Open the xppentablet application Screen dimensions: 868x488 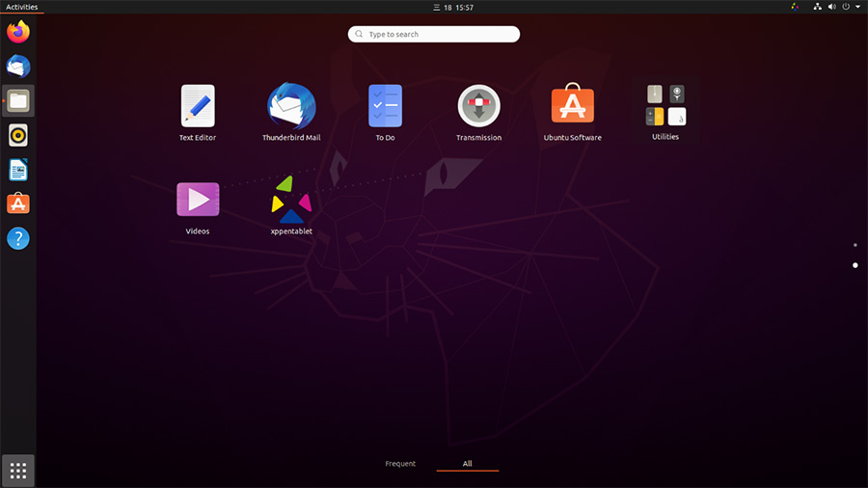tap(291, 200)
